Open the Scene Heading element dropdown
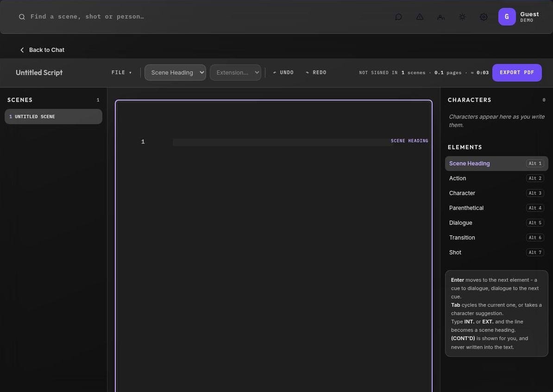This screenshot has width=553, height=392. (175, 73)
